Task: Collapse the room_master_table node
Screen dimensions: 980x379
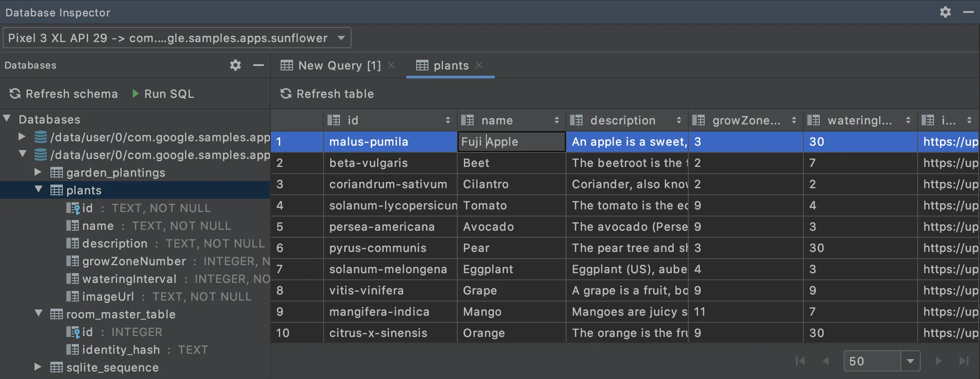Action: coord(39,314)
